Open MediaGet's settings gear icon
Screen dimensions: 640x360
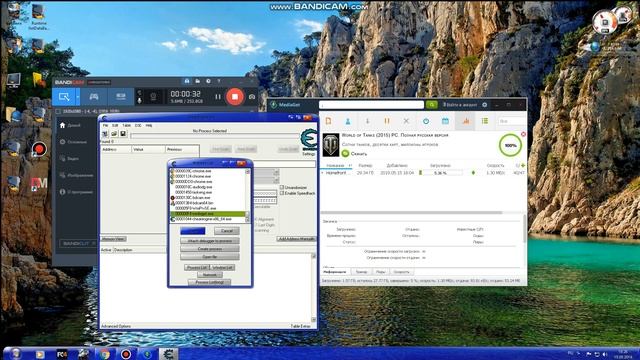(484, 105)
